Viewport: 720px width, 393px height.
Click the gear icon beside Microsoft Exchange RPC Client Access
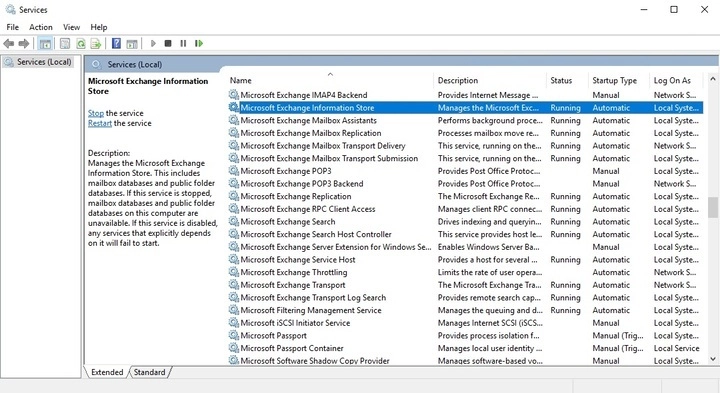click(234, 209)
